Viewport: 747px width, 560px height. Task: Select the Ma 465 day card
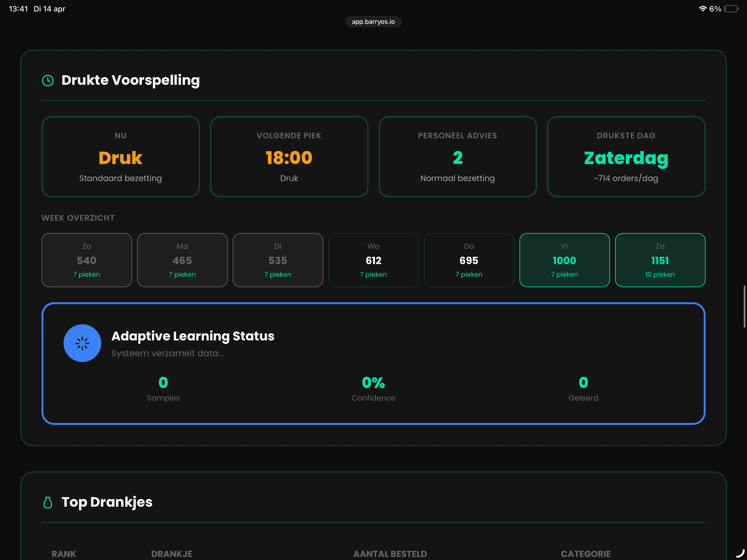(x=182, y=260)
